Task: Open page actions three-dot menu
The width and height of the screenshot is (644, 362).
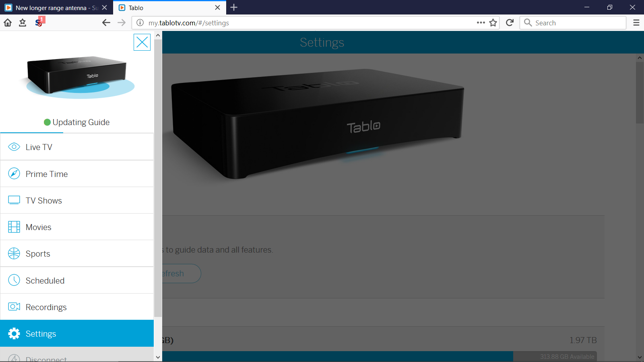Action: click(481, 23)
